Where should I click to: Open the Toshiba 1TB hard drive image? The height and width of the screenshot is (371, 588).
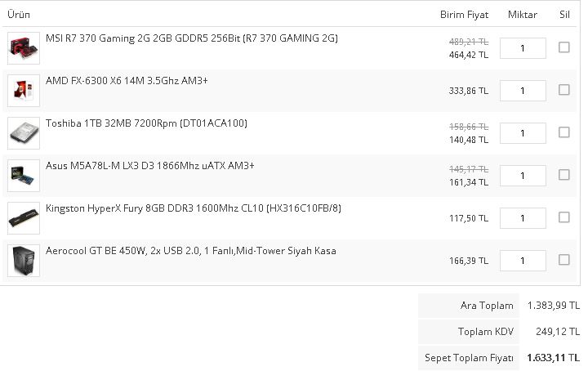tap(24, 133)
